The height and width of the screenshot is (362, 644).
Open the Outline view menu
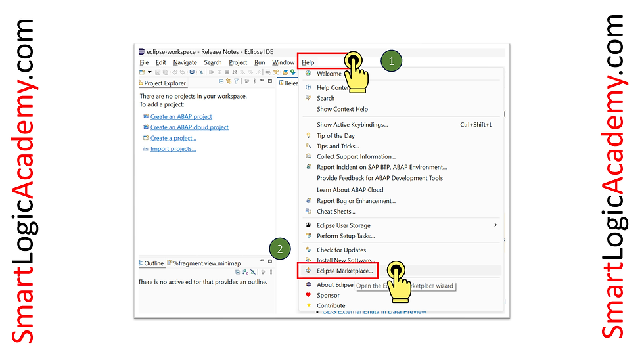coord(271,272)
